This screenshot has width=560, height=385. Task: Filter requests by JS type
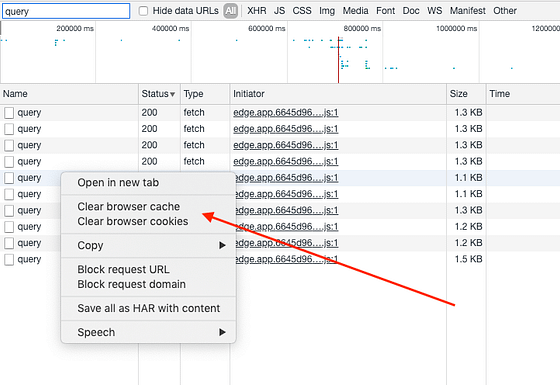point(279,11)
